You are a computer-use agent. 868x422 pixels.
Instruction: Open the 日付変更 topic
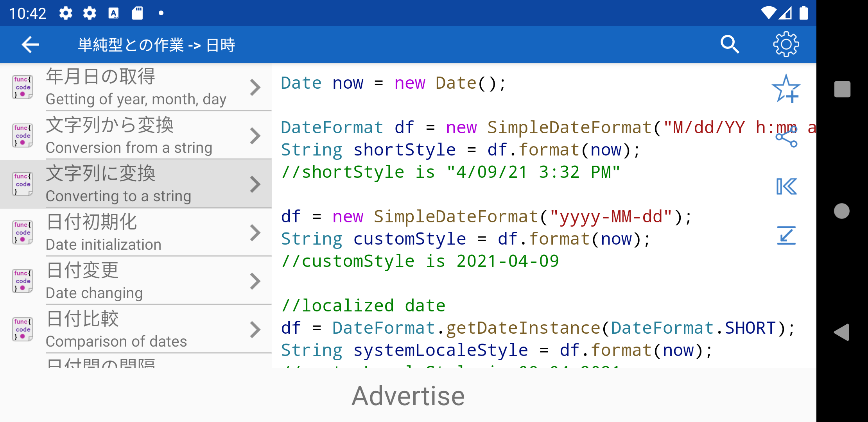click(136, 281)
